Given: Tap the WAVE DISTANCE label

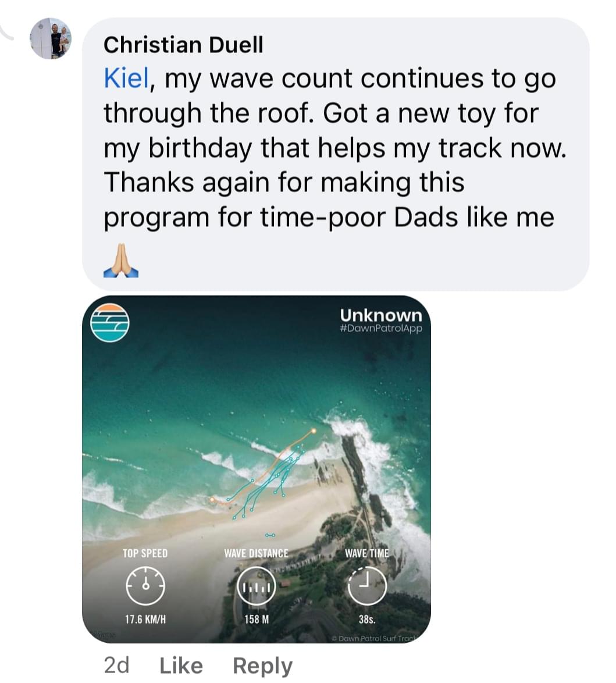Looking at the screenshot, I should pos(256,553).
